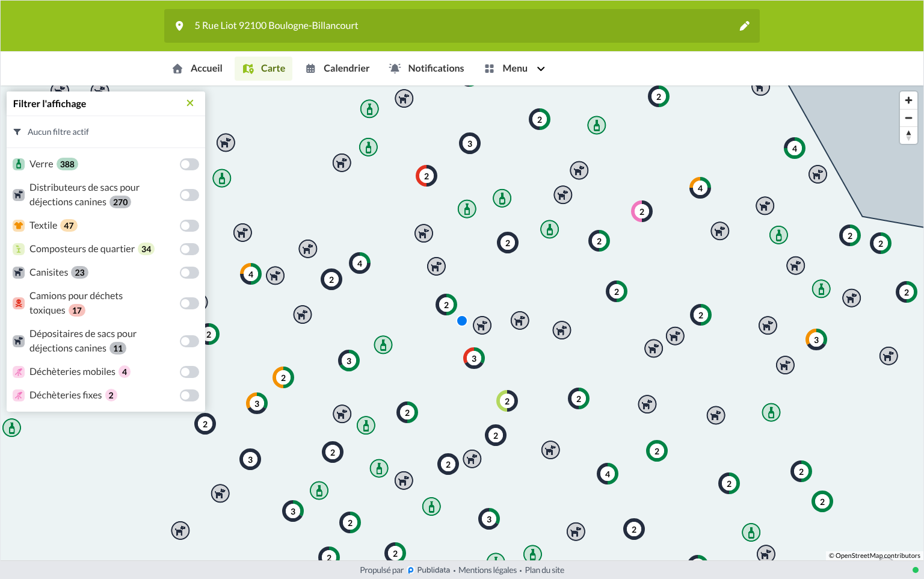
Task: Click the Déchèteries mobiles icon in list
Action: click(x=19, y=372)
